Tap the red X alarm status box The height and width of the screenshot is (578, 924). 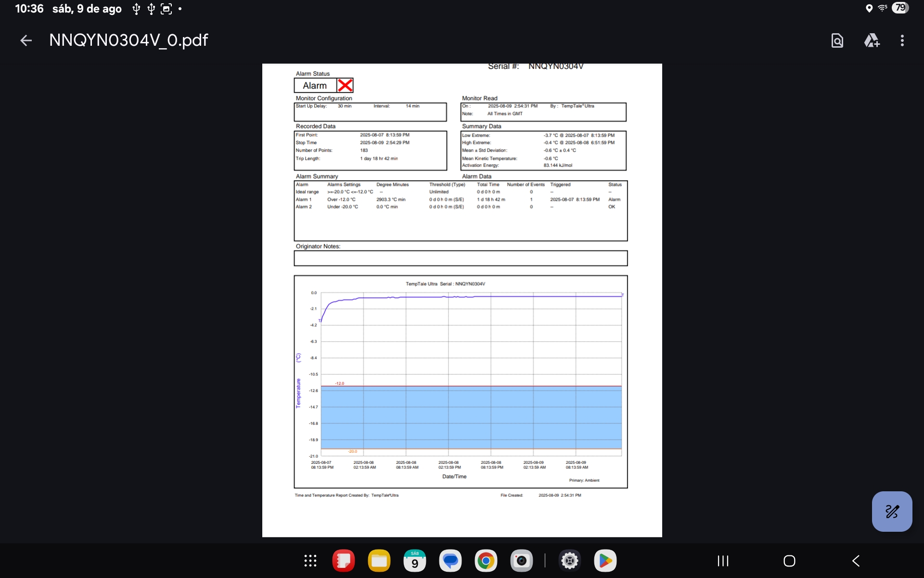pyautogui.click(x=345, y=85)
